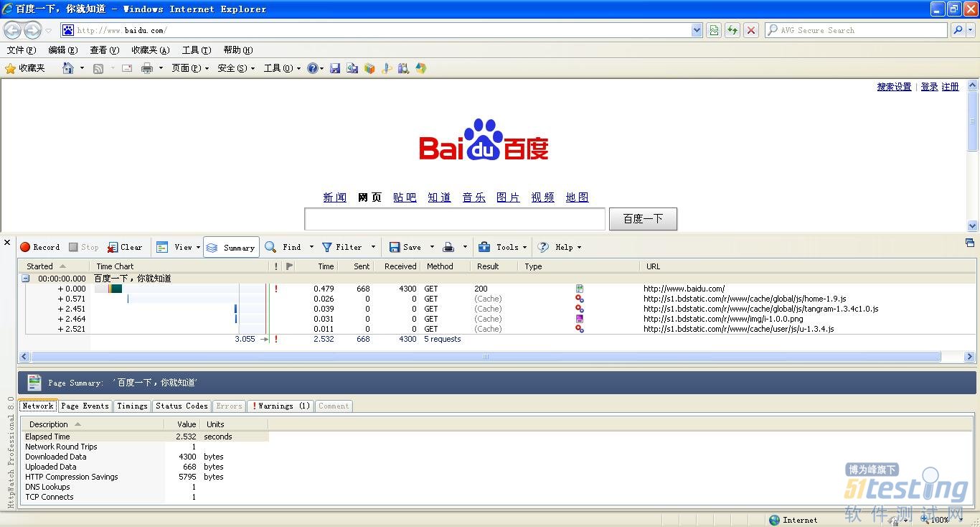This screenshot has width=980, height=527.
Task: Click the printer icon in command bar
Action: 147,68
